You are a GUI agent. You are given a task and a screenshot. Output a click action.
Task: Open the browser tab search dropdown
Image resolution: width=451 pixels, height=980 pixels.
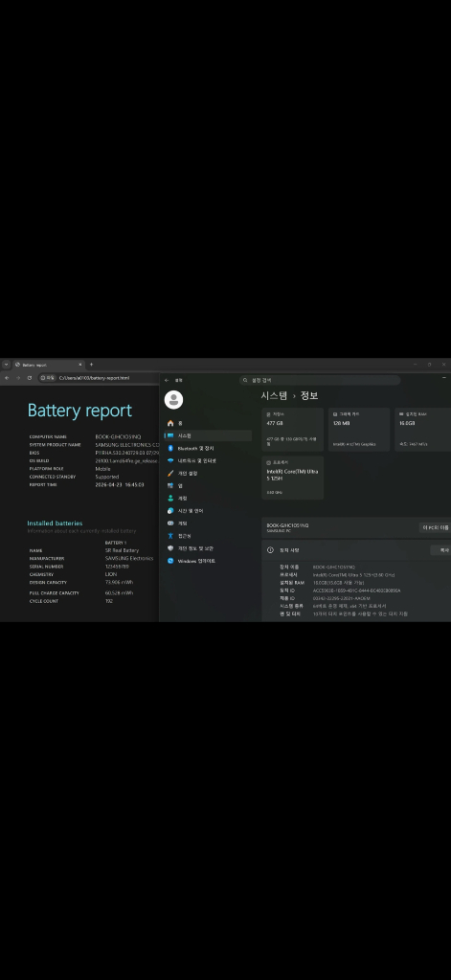click(x=6, y=365)
